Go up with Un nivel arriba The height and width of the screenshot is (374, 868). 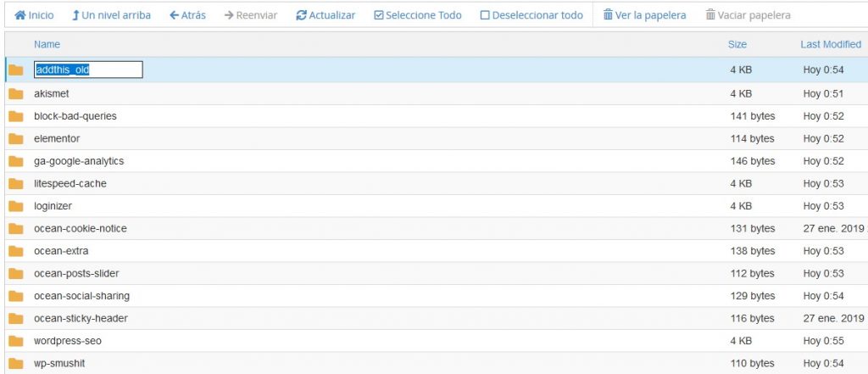tap(111, 15)
